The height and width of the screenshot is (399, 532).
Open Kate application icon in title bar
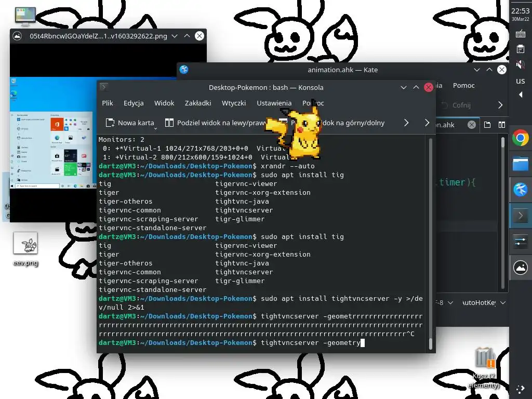184,70
